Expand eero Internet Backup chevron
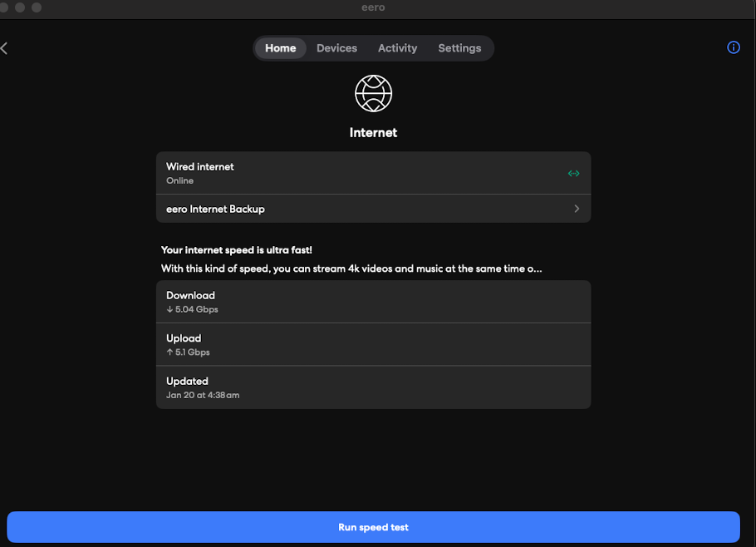The height and width of the screenshot is (547, 756). (577, 209)
